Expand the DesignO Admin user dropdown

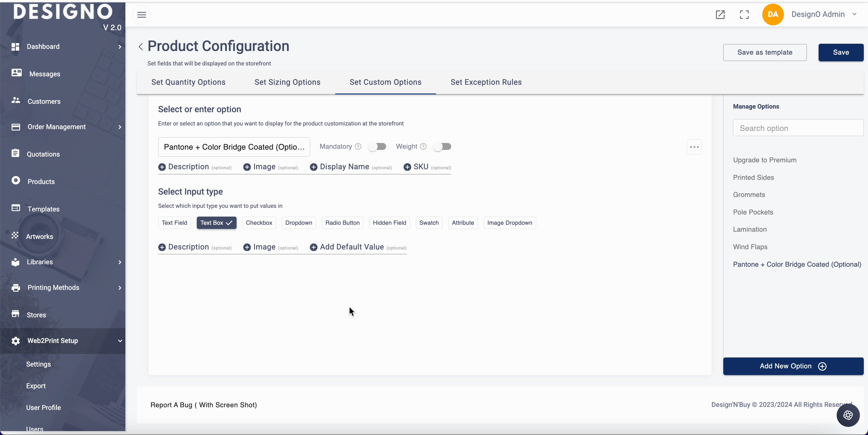854,14
